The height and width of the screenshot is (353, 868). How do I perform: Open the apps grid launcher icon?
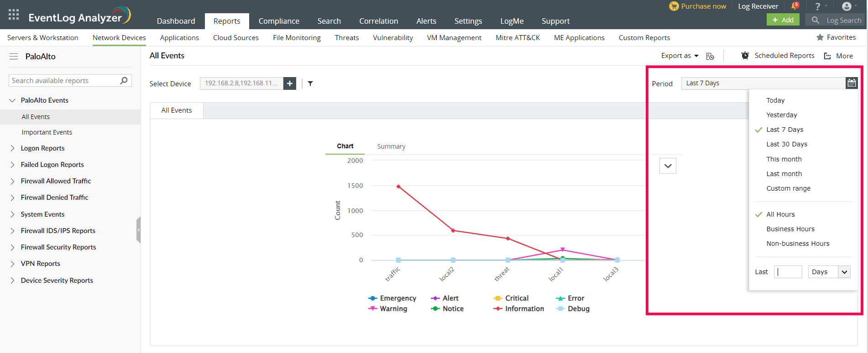(x=14, y=15)
